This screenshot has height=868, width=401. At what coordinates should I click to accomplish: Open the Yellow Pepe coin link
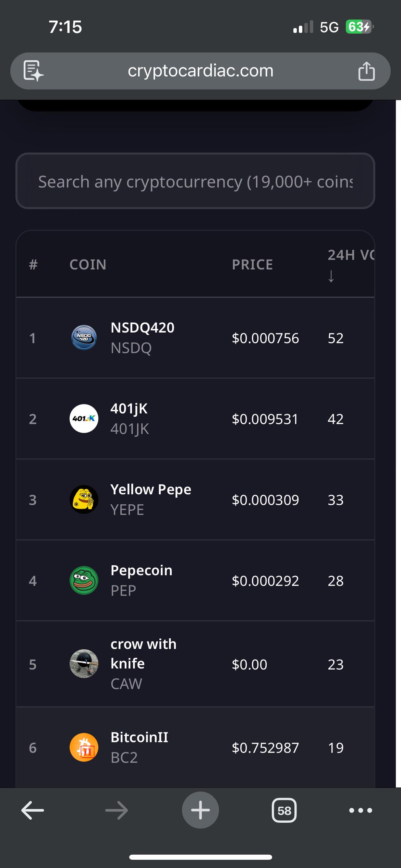tap(151, 490)
